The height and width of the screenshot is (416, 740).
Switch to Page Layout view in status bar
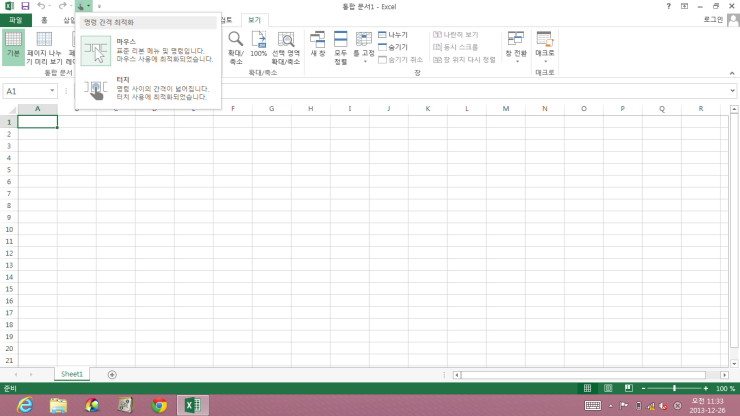click(608, 388)
